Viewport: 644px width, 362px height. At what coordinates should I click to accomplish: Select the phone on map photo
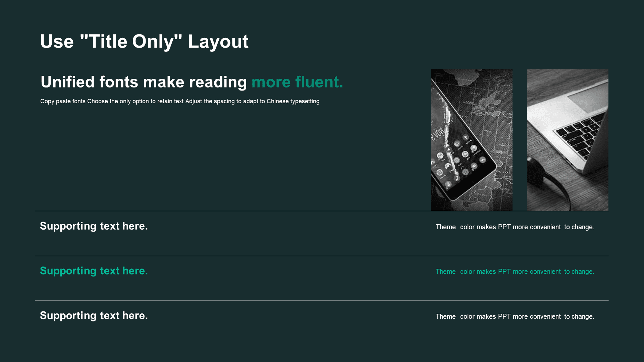(x=471, y=140)
